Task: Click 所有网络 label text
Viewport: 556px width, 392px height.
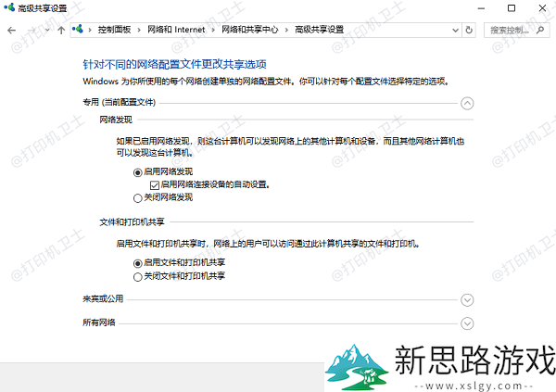Action: click(x=99, y=322)
